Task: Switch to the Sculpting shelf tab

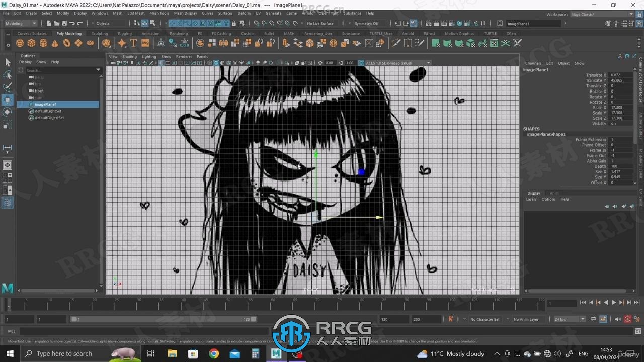Action: pyautogui.click(x=100, y=34)
